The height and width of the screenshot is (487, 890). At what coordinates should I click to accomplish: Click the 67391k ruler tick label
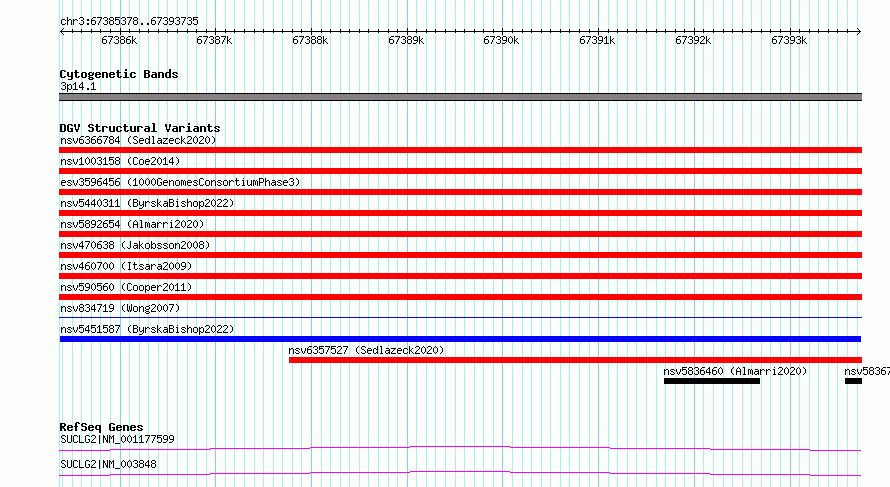(x=597, y=41)
